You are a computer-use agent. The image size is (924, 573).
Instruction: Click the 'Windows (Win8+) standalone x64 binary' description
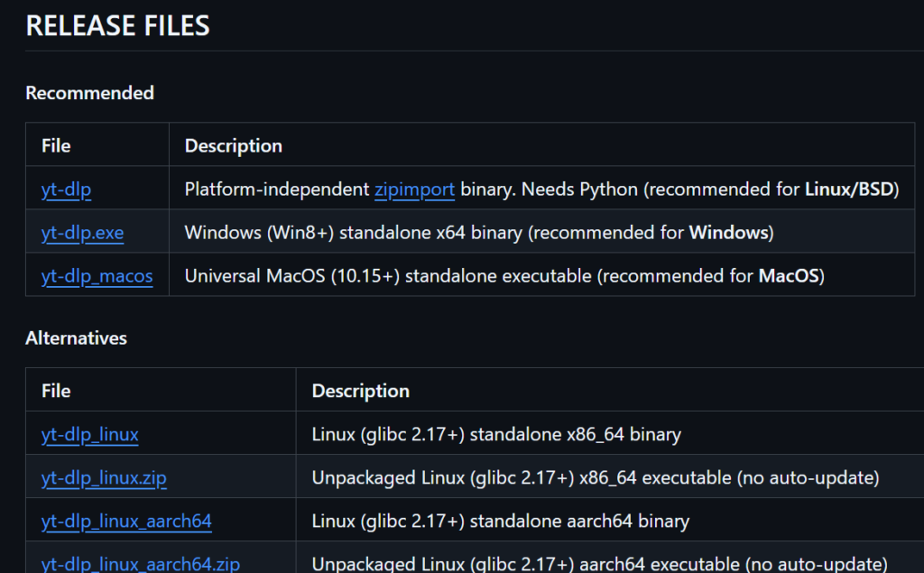coord(479,233)
